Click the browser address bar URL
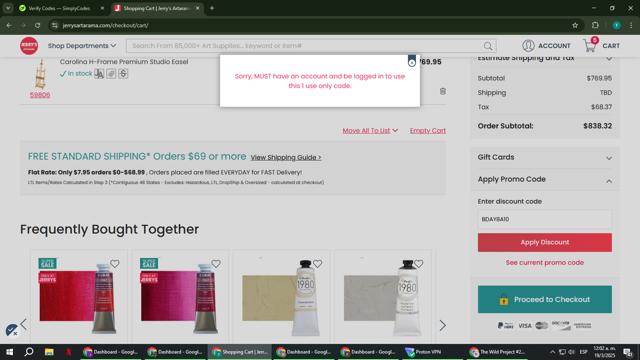 click(x=105, y=25)
